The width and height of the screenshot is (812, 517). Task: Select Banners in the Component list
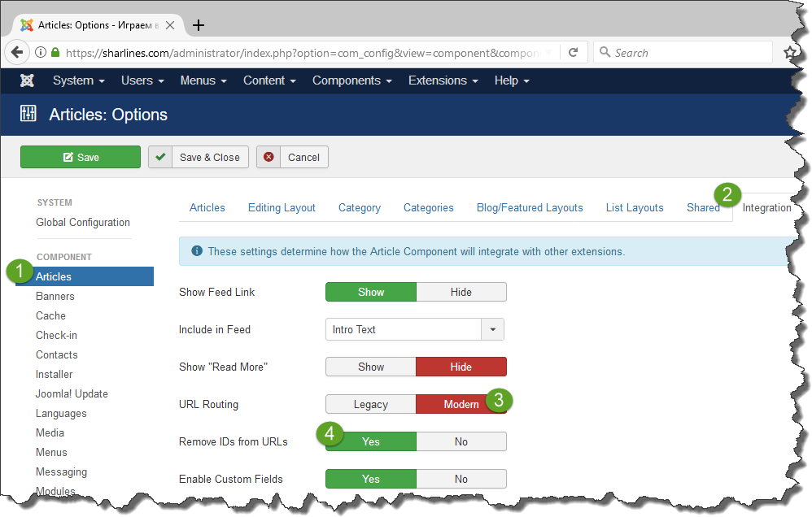(x=56, y=296)
